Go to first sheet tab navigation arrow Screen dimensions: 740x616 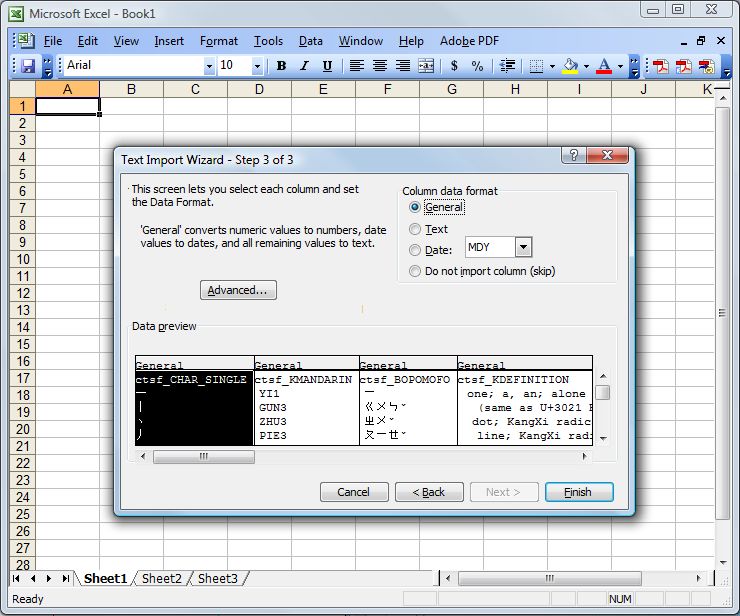(x=16, y=578)
